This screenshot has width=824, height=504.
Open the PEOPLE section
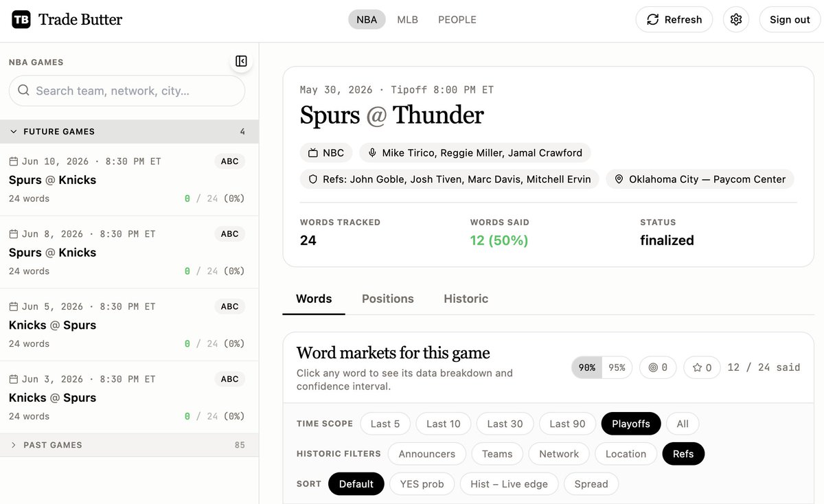[x=457, y=19]
